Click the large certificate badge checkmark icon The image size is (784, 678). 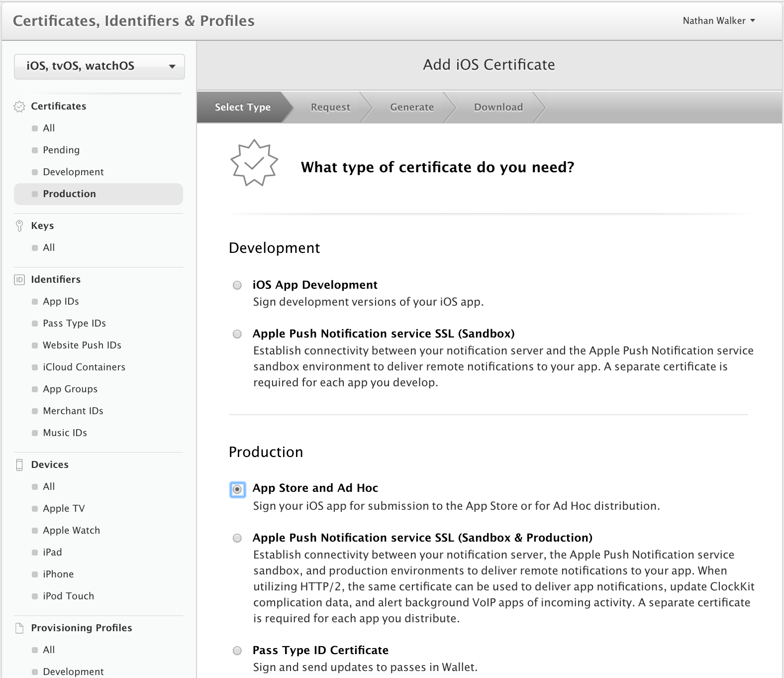254,163
